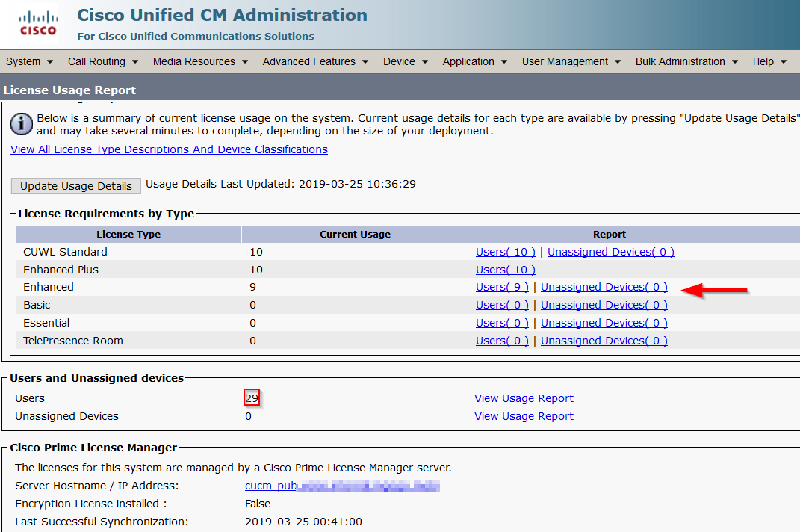This screenshot has width=800, height=532.
Task: Click the License Usage Report page title
Action: [69, 90]
